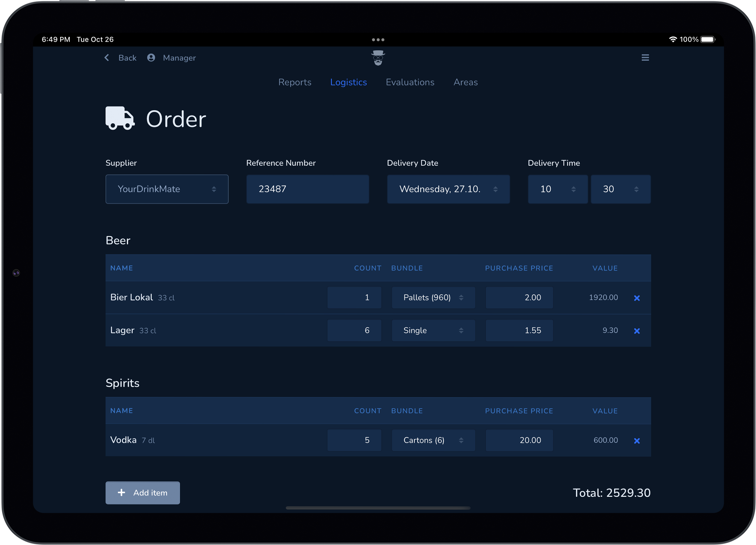Open the Manager account link
The height and width of the screenshot is (545, 756).
tap(179, 58)
